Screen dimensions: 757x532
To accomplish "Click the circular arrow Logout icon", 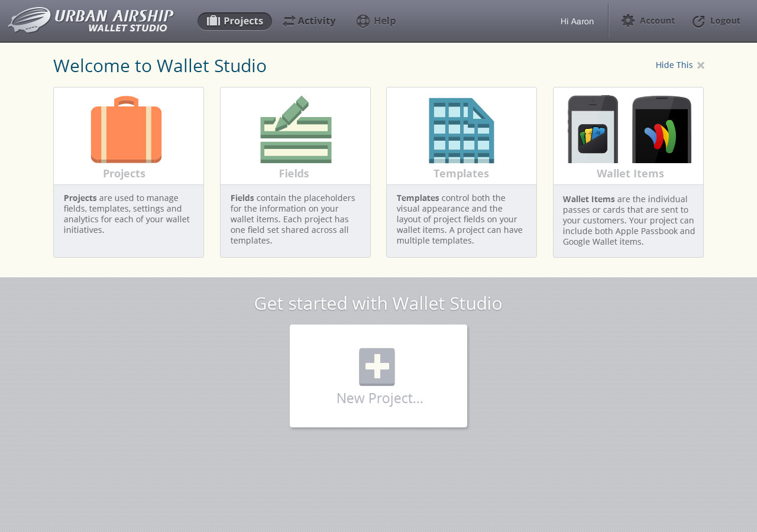I will click(698, 21).
